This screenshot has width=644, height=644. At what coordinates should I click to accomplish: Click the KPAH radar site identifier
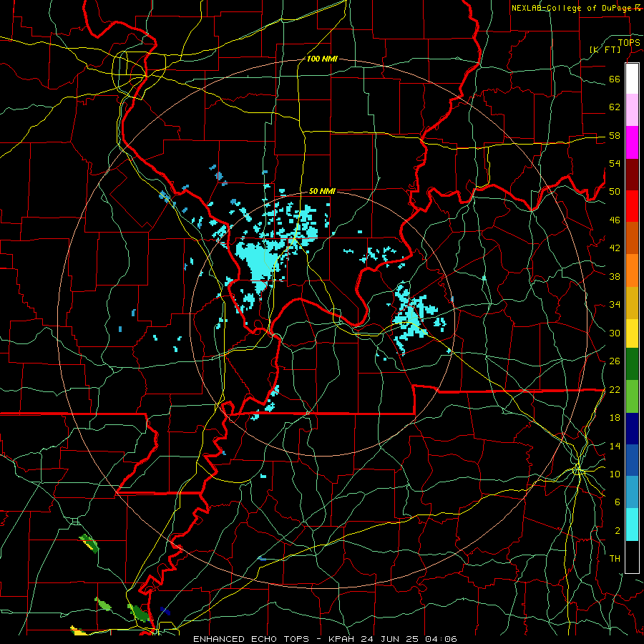click(x=343, y=639)
